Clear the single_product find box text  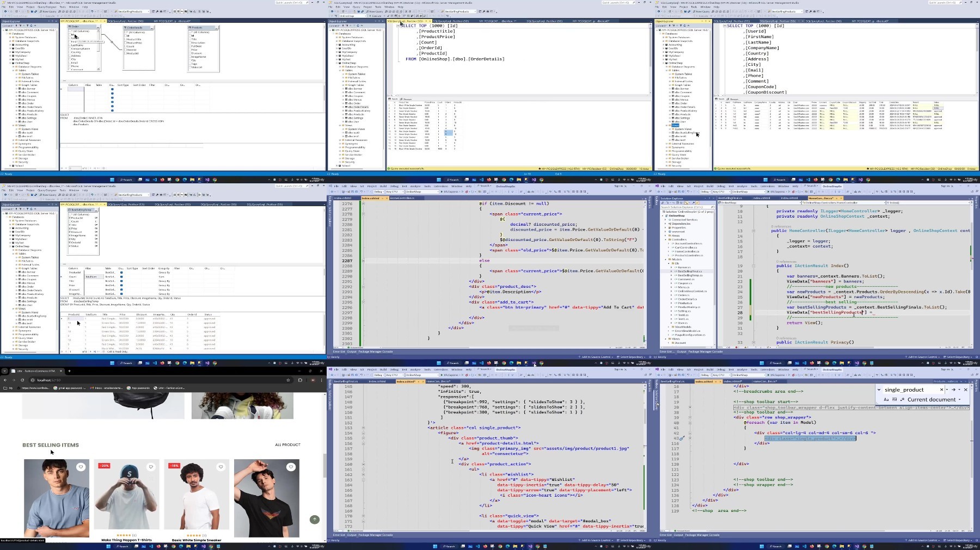point(941,390)
